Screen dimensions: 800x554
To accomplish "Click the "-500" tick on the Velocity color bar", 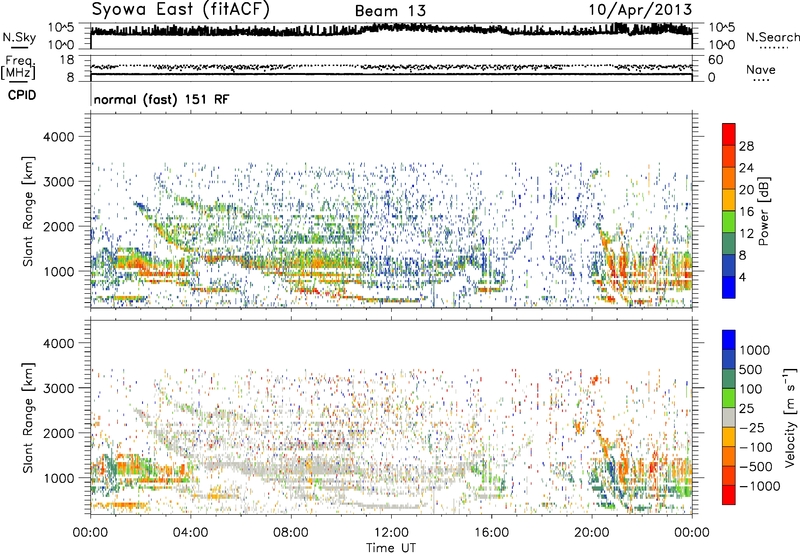I will [756, 466].
